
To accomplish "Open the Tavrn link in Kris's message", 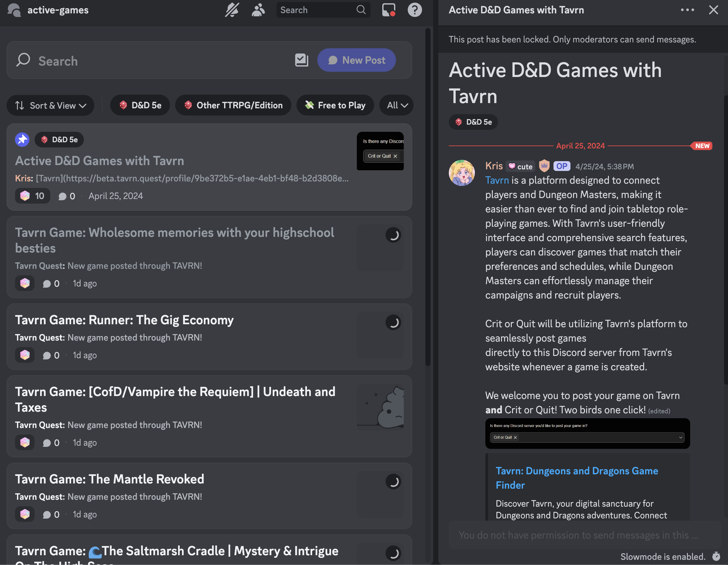I will click(x=497, y=180).
